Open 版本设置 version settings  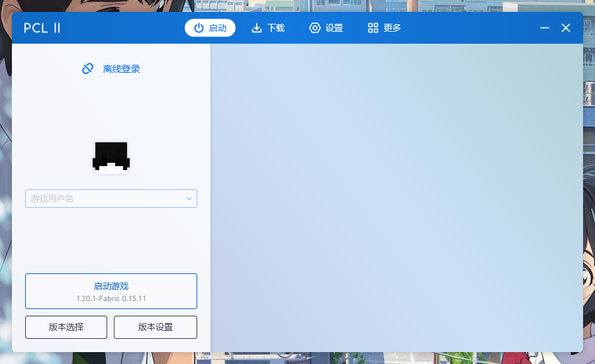(x=156, y=327)
